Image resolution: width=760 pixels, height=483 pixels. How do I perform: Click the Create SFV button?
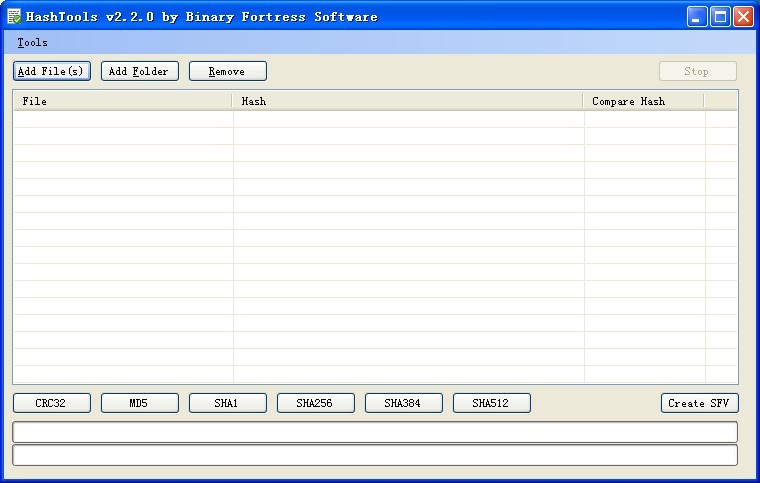click(x=699, y=403)
